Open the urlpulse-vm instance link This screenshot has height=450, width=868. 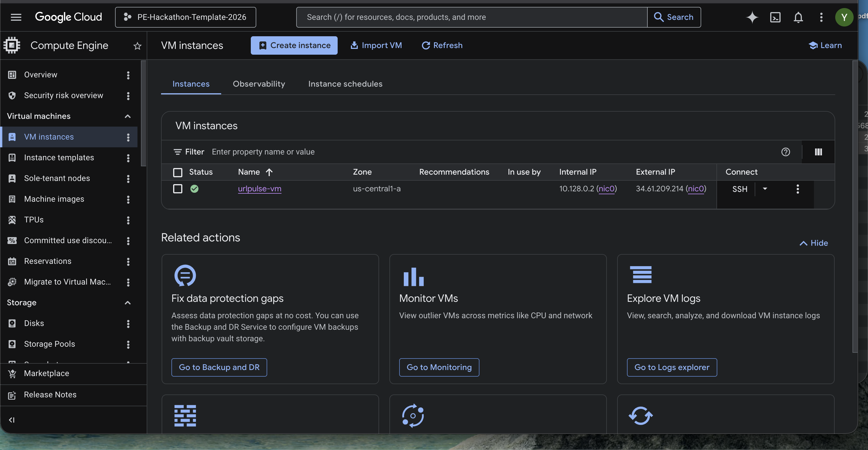point(259,189)
